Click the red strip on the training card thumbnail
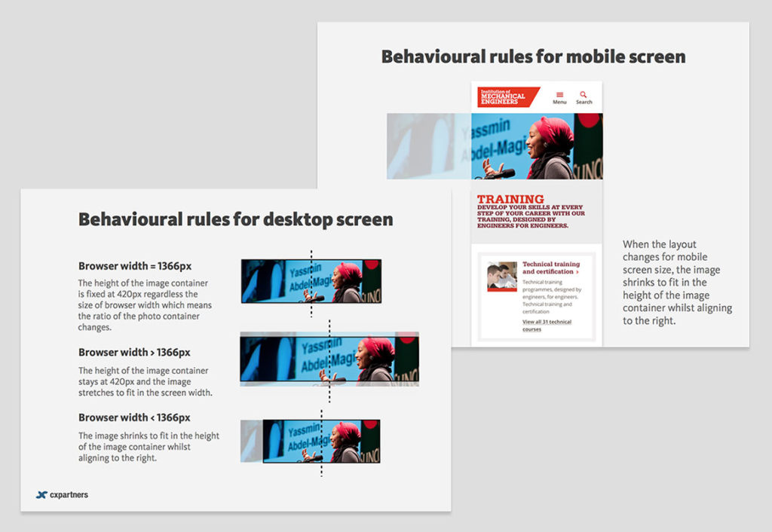The image size is (772, 532). 501,289
